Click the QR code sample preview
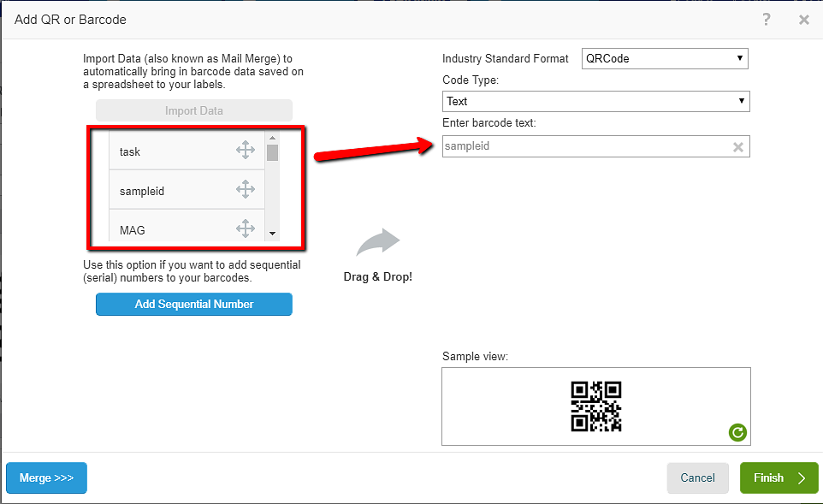The height and width of the screenshot is (504, 823). click(x=596, y=406)
